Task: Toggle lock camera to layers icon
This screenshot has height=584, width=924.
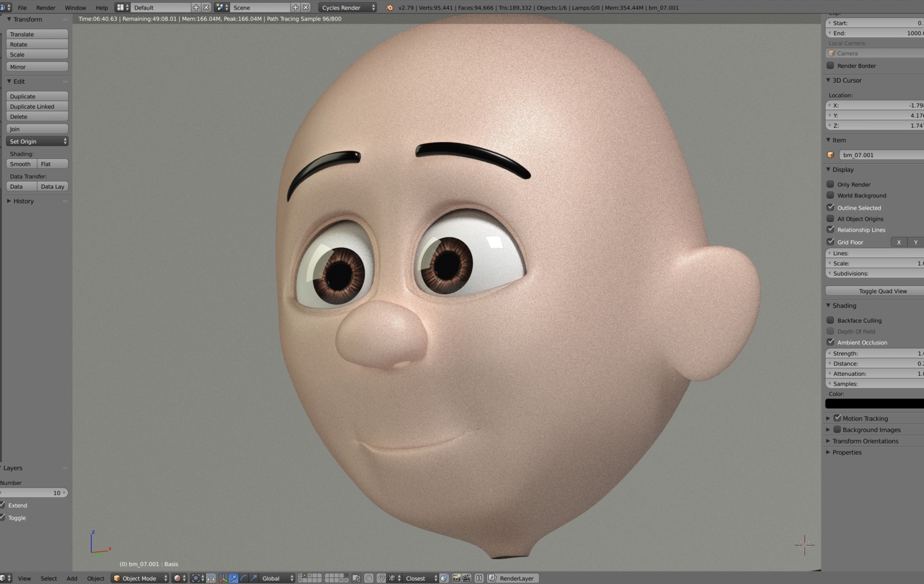Action: click(x=356, y=578)
